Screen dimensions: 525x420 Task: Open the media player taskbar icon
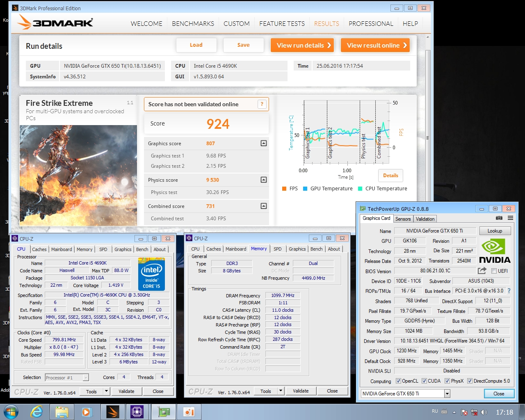tap(87, 412)
